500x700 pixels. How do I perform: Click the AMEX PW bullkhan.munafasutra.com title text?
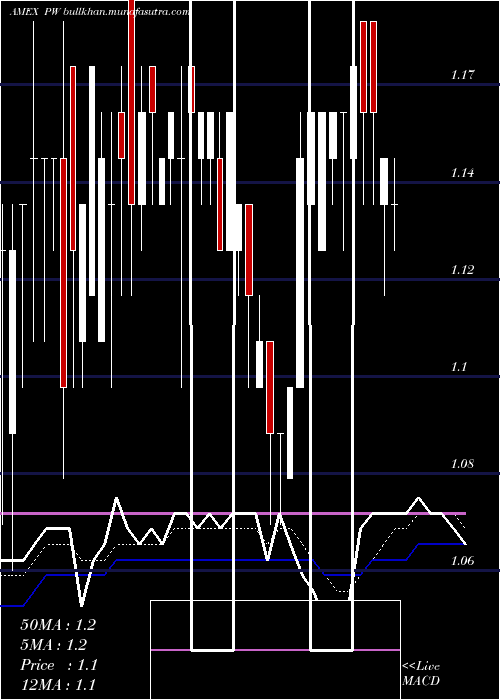click(99, 12)
